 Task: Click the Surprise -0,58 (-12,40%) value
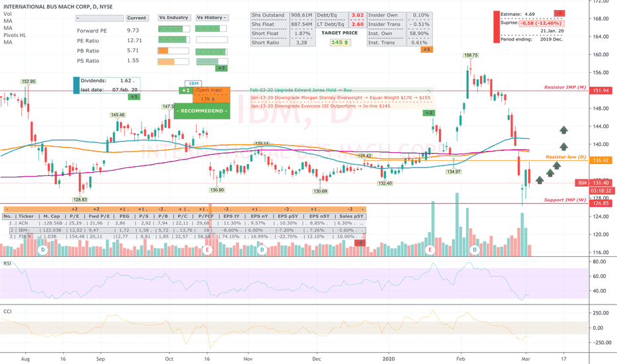pyautogui.click(x=542, y=23)
